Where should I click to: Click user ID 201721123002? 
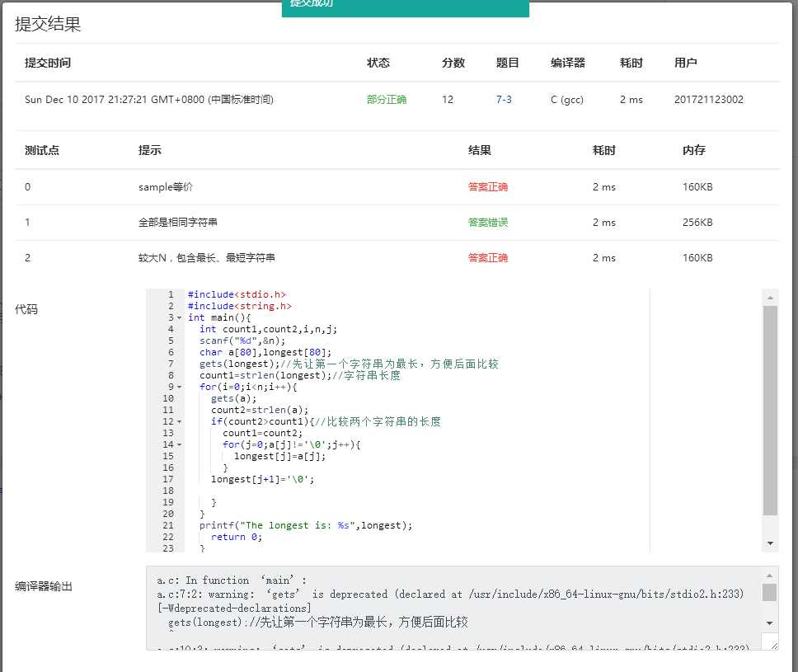click(708, 99)
